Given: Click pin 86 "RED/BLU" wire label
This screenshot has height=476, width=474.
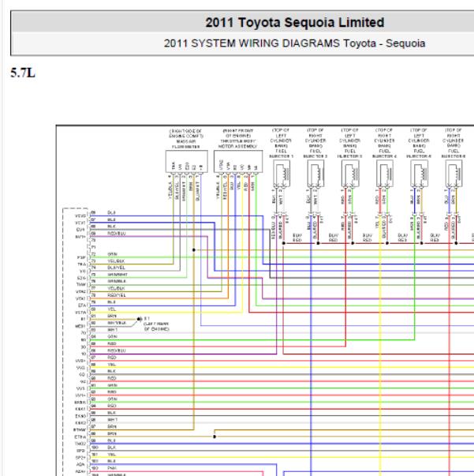Looking at the screenshot, I should tap(117, 350).
